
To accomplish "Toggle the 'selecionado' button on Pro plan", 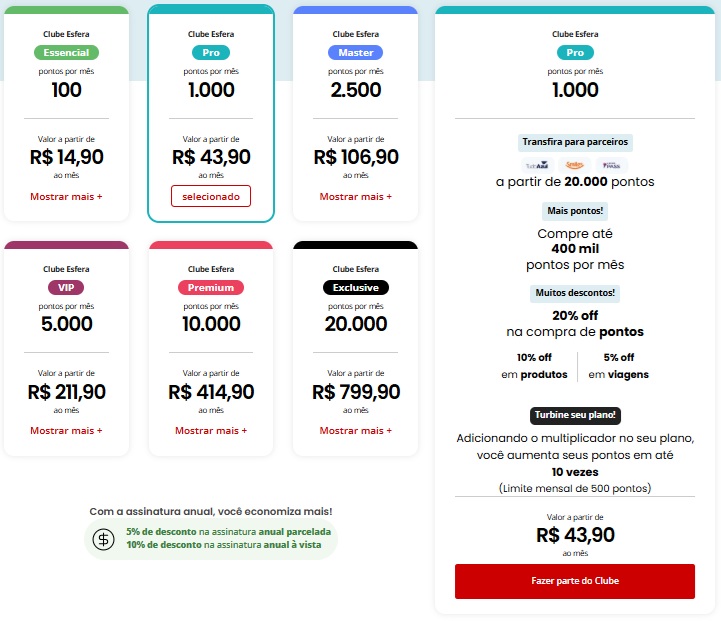I will 211,196.
